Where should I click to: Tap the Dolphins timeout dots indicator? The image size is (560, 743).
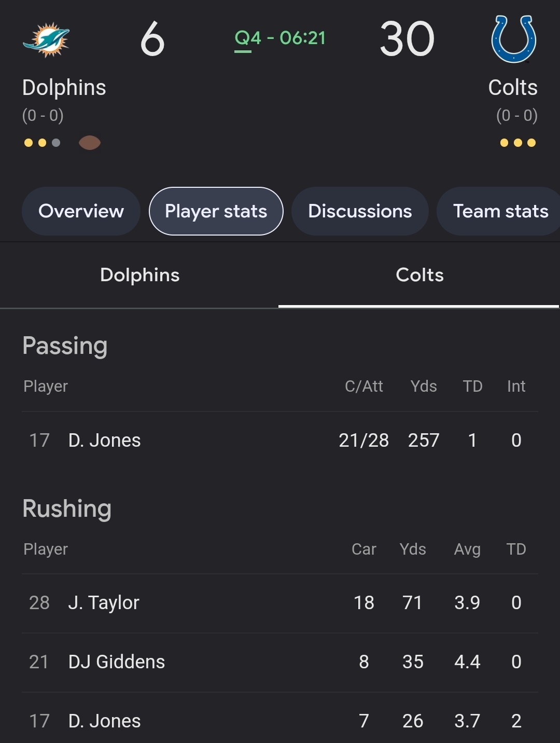point(42,143)
